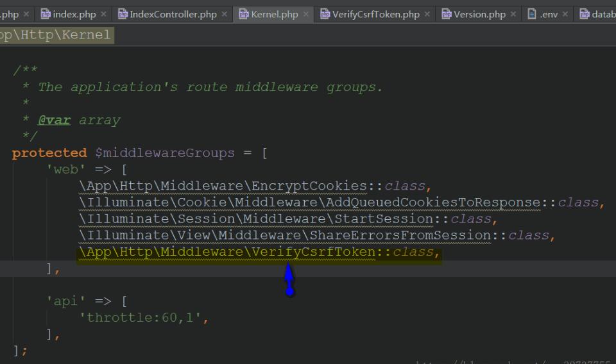
Task: Click the StartSession::class line
Action: pyautogui.click(x=288, y=219)
